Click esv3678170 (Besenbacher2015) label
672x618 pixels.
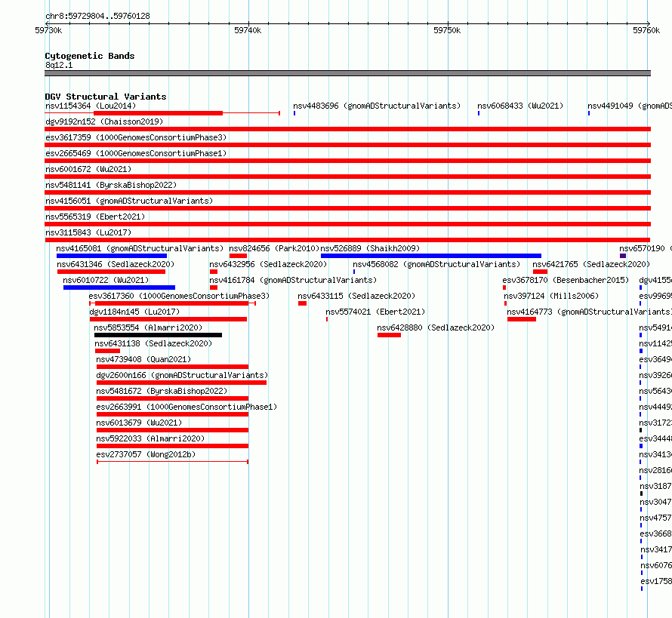pyautogui.click(x=566, y=280)
